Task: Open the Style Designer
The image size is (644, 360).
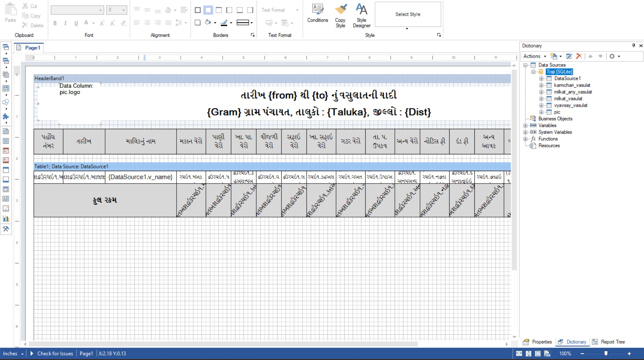Action: pyautogui.click(x=362, y=15)
